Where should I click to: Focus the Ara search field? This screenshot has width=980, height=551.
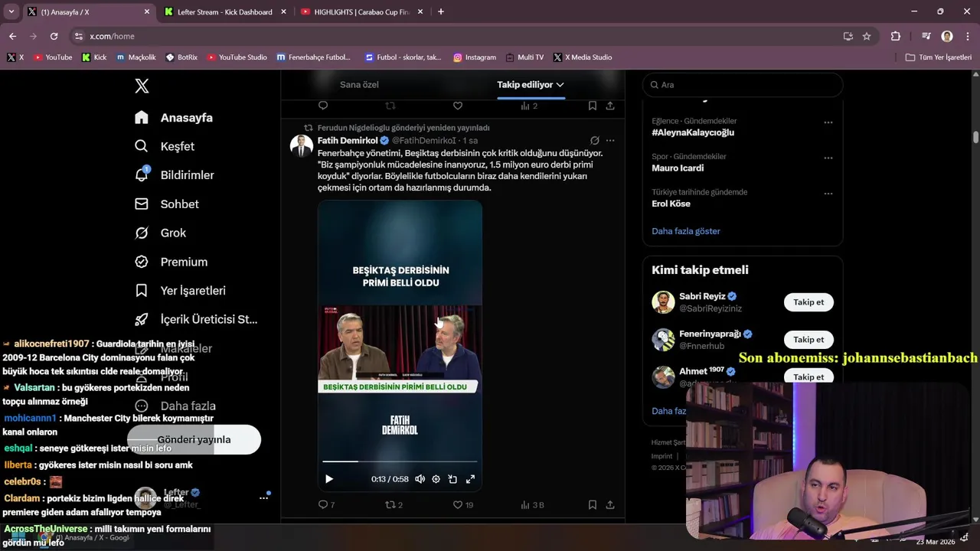[x=743, y=85]
